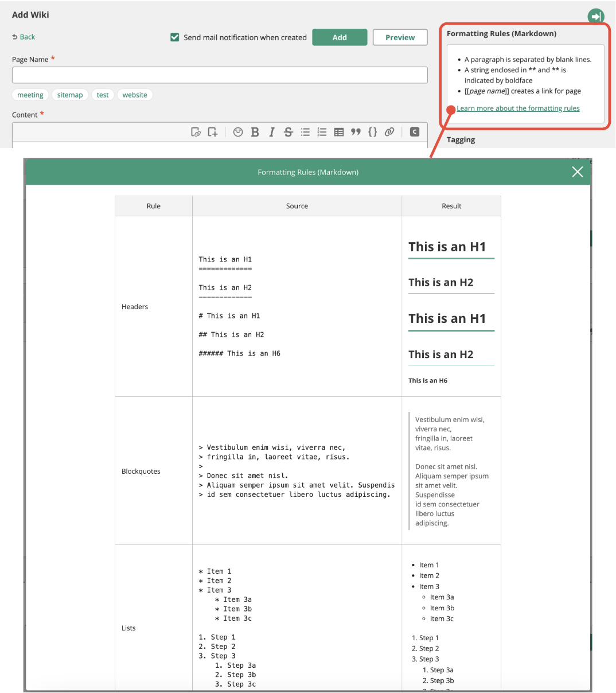Click the Blockquotes rule cell
Screen dimensions: 616x693
coord(154,471)
